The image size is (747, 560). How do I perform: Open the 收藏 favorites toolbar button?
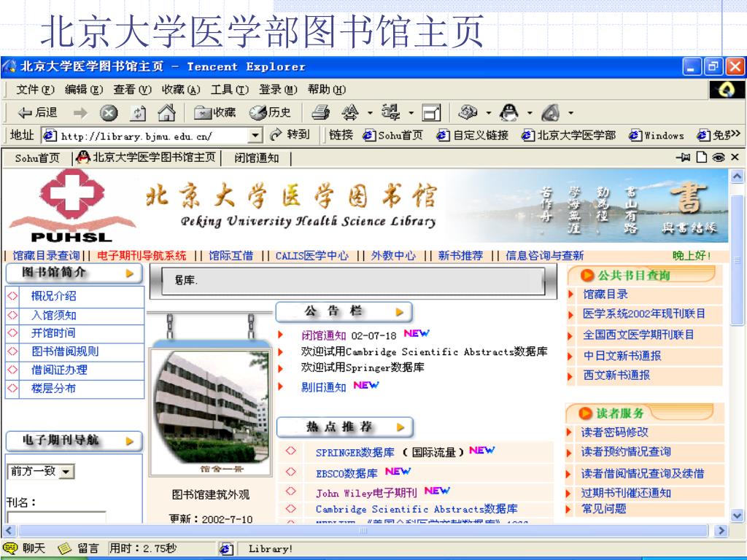coord(215,112)
